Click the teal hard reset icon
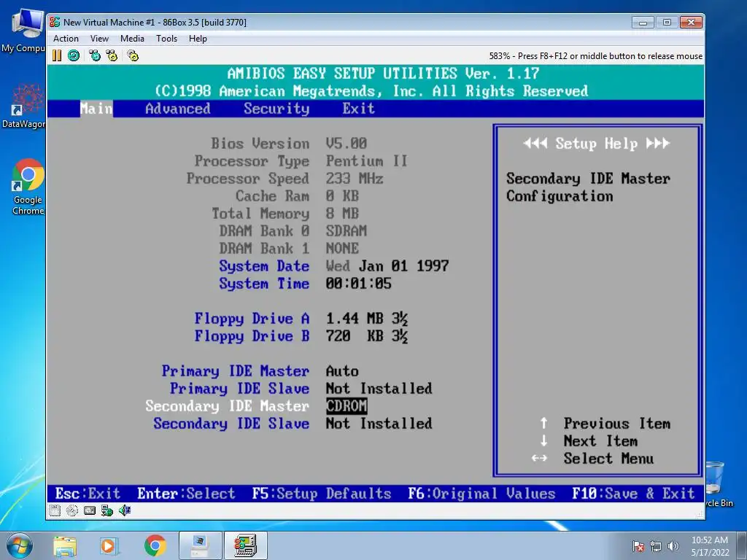This screenshot has width=747, height=560. pos(74,55)
